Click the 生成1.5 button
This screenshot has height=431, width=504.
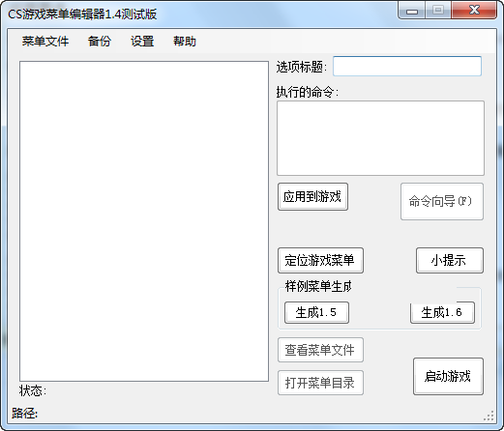(316, 312)
